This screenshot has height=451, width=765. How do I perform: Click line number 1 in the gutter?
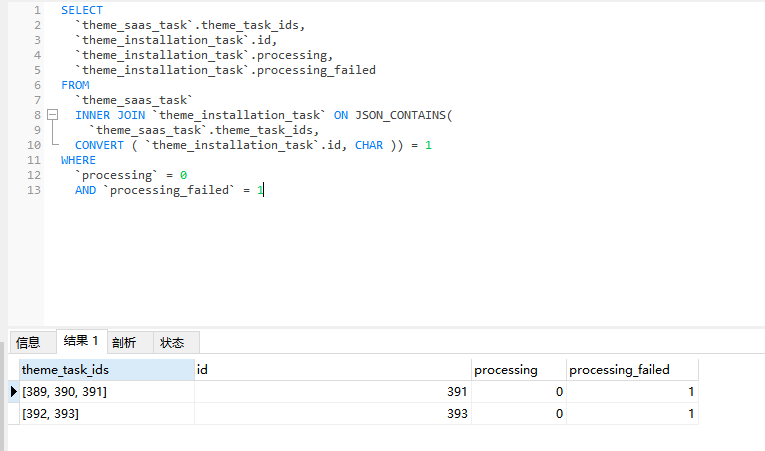[37, 10]
